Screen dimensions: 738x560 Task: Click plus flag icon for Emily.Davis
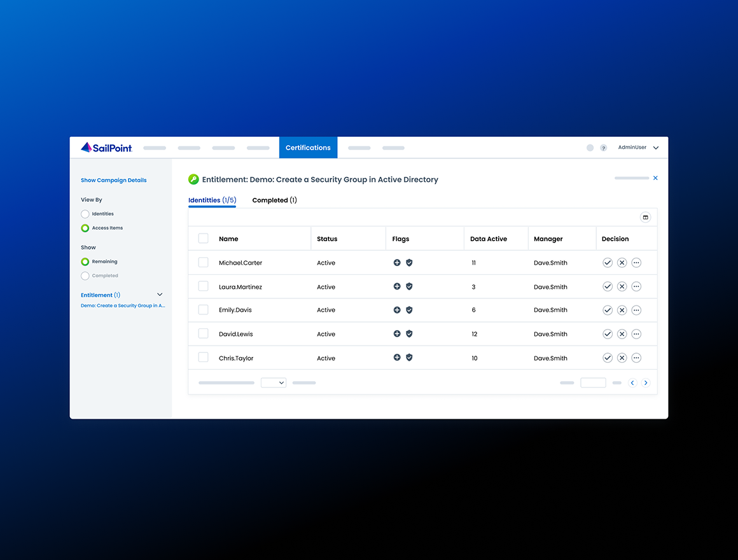(x=397, y=310)
